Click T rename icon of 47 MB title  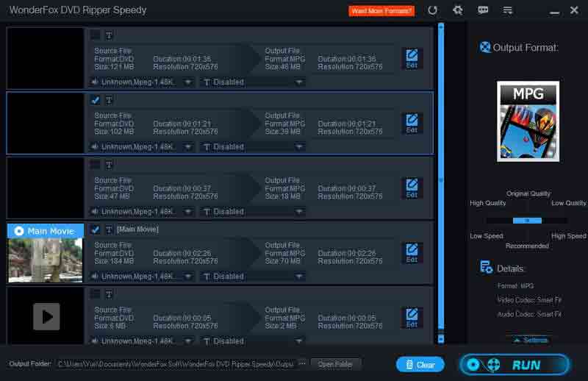[109, 165]
